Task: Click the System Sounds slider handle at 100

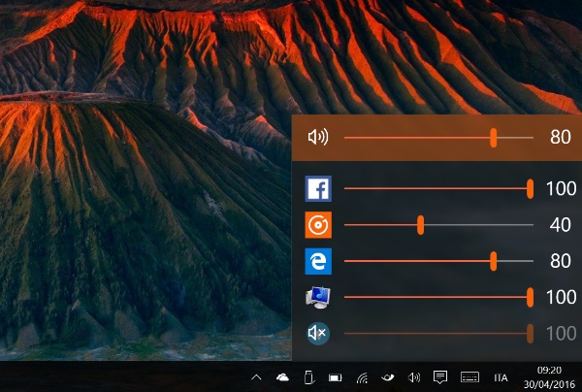Action: click(x=530, y=297)
